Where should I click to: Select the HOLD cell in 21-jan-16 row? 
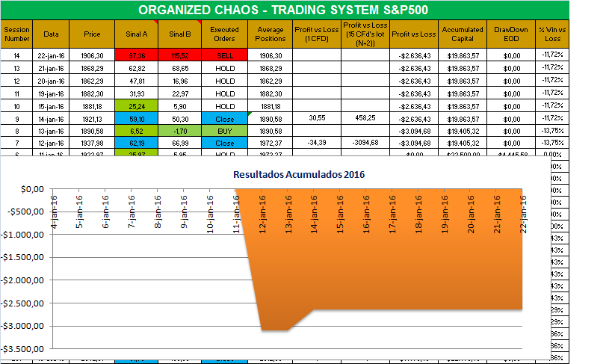(224, 68)
